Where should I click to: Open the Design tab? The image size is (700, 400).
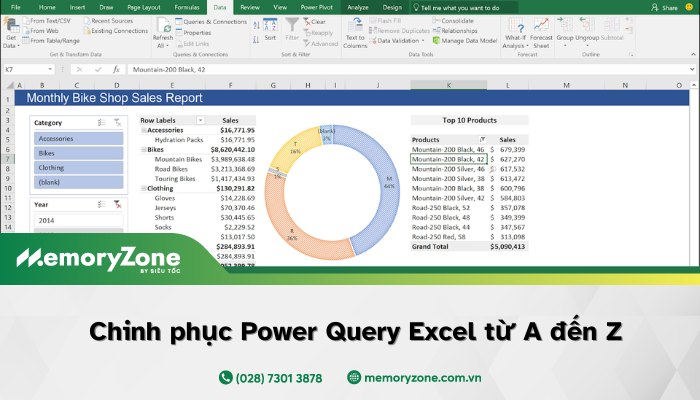click(x=392, y=7)
